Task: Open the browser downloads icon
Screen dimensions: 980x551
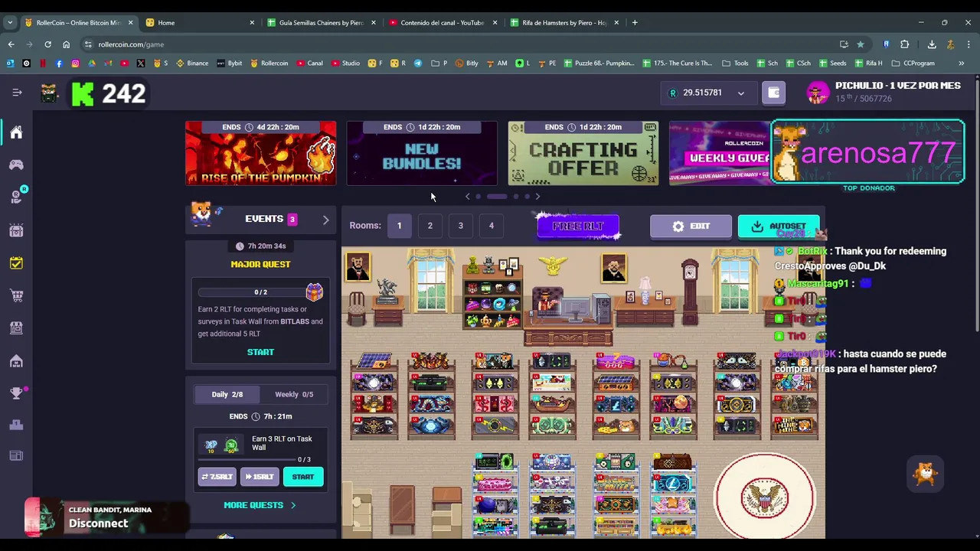Action: coord(932,44)
